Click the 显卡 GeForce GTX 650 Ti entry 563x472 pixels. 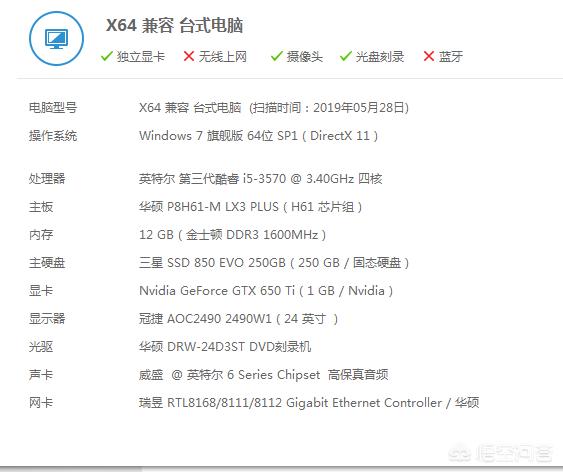(x=266, y=291)
